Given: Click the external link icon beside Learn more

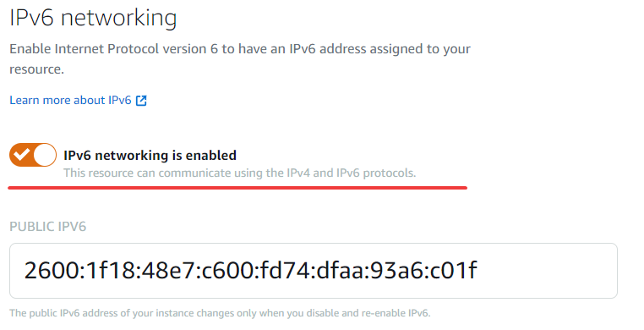Looking at the screenshot, I should tap(141, 101).
